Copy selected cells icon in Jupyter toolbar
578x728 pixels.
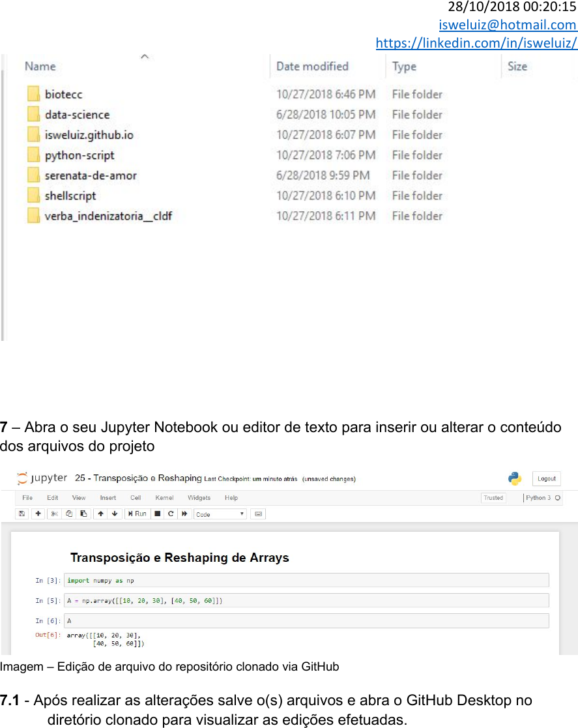pyautogui.click(x=69, y=514)
